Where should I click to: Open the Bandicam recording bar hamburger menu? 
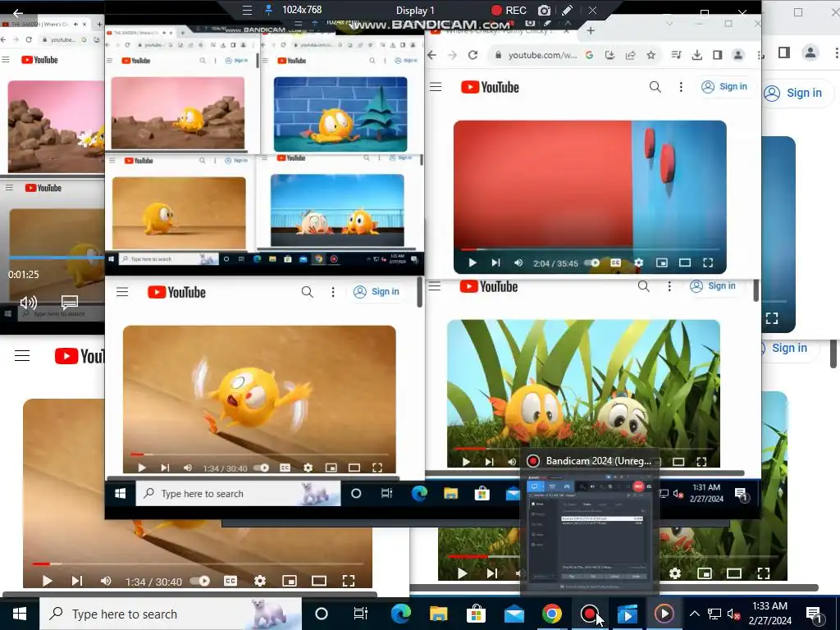247,10
